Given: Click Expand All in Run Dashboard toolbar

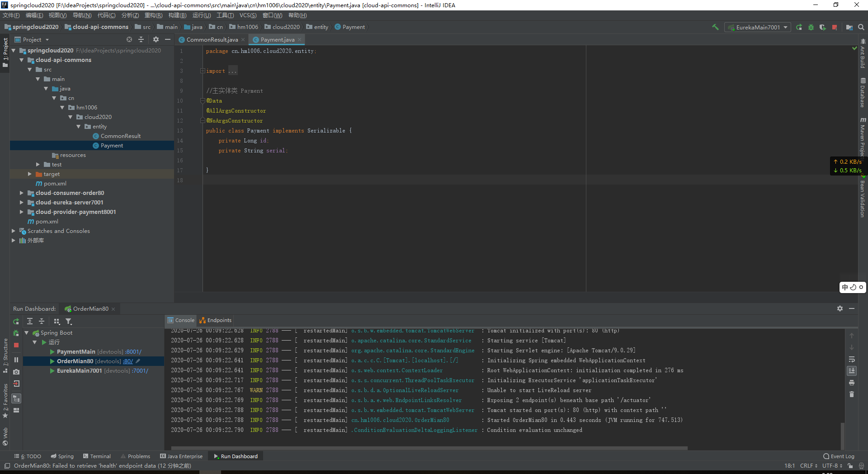Looking at the screenshot, I should pyautogui.click(x=30, y=322).
